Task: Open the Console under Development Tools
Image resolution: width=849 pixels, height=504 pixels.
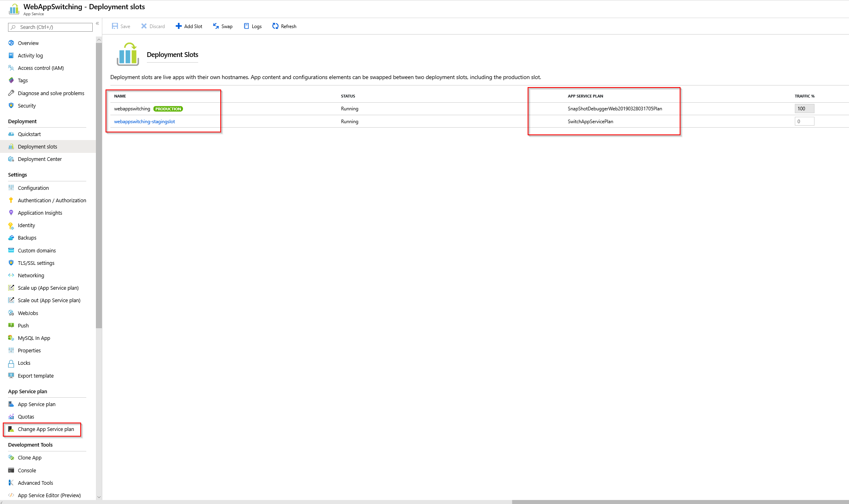Action: coord(26,470)
